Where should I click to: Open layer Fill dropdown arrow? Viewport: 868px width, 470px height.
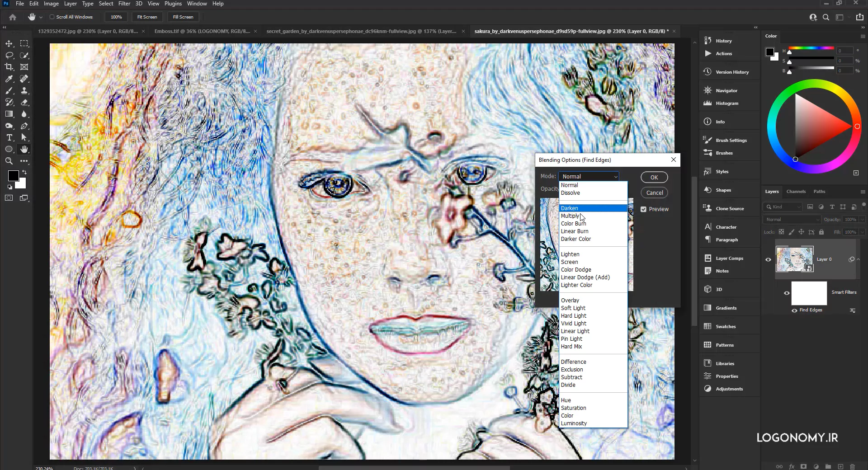[x=862, y=232]
